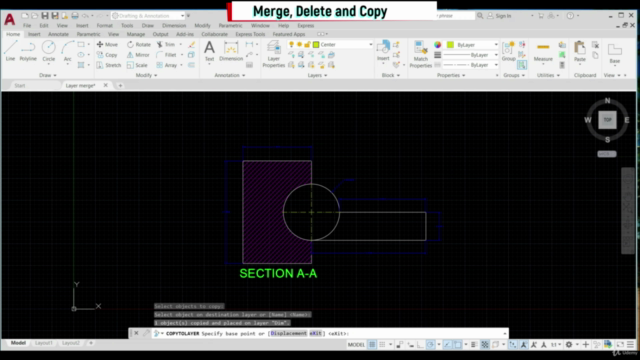The height and width of the screenshot is (360, 640).
Task: Choose eXit option in command line
Action: coord(316,333)
